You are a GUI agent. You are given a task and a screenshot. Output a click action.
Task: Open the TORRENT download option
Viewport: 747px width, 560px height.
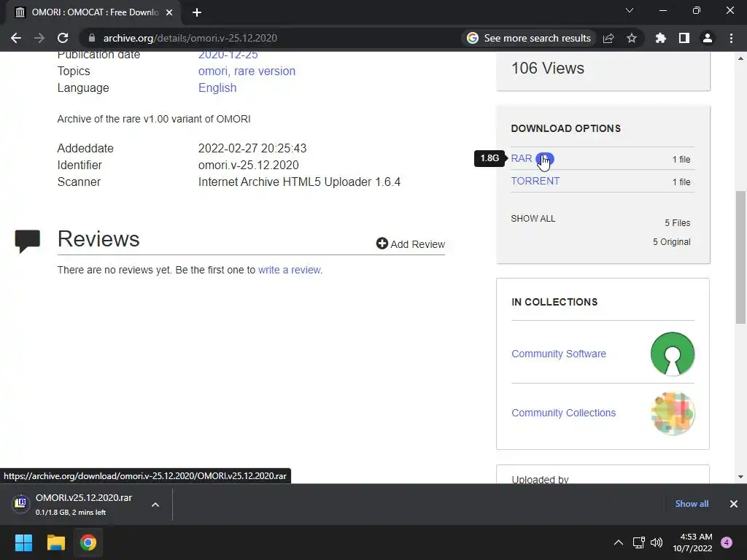(535, 181)
